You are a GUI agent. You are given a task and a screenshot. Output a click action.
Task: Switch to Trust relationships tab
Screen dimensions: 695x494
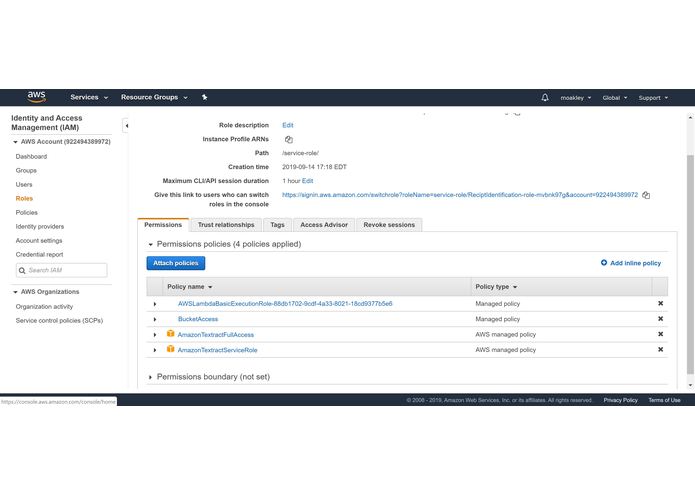click(226, 225)
